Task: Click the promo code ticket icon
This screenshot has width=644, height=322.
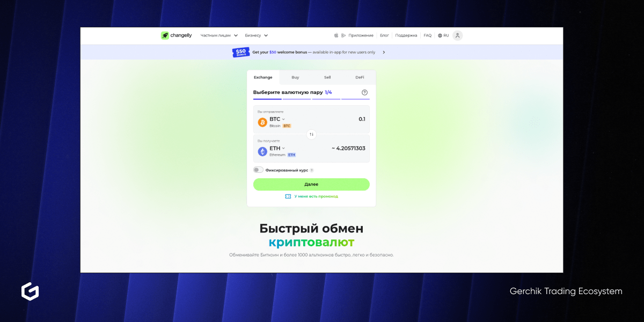Action: click(x=288, y=196)
